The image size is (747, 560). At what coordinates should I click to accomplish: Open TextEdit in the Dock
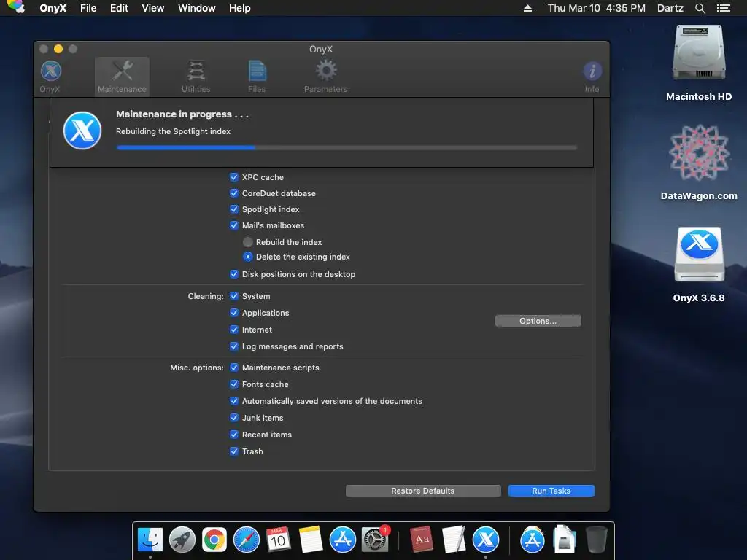[x=454, y=540]
